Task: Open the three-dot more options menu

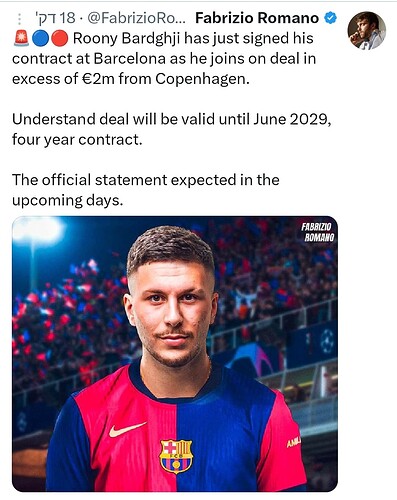Action: (19, 19)
